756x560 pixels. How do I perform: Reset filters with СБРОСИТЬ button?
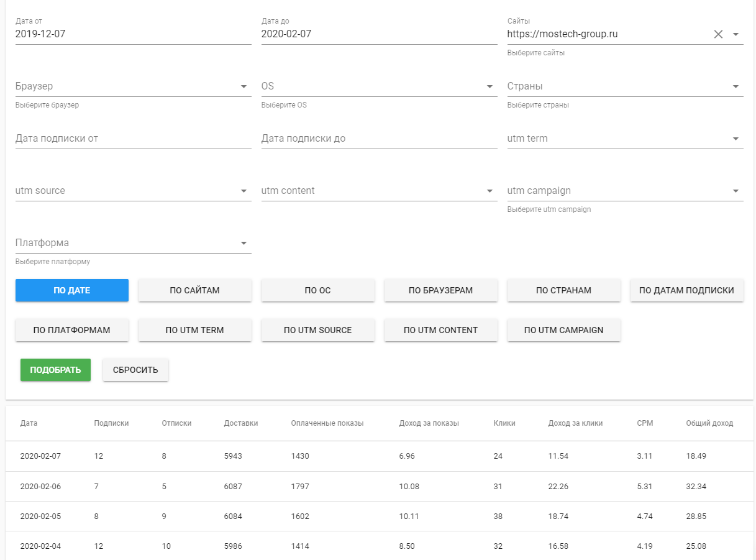tap(135, 370)
